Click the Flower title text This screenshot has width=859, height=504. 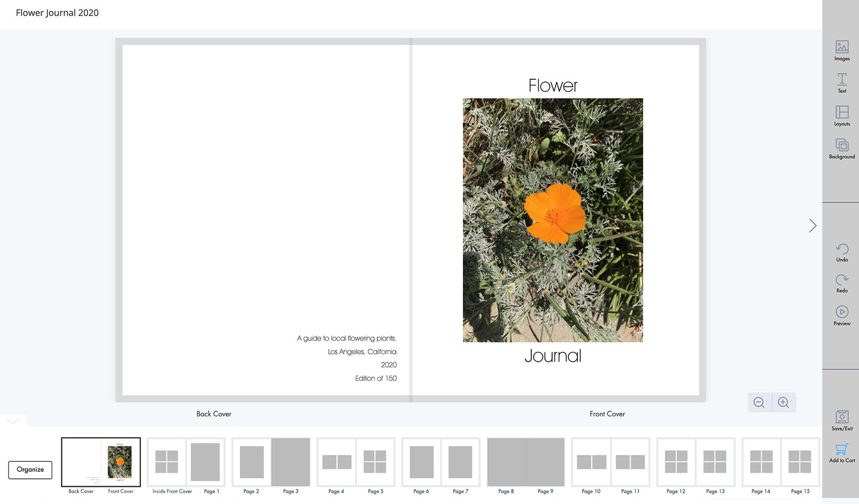pyautogui.click(x=553, y=86)
